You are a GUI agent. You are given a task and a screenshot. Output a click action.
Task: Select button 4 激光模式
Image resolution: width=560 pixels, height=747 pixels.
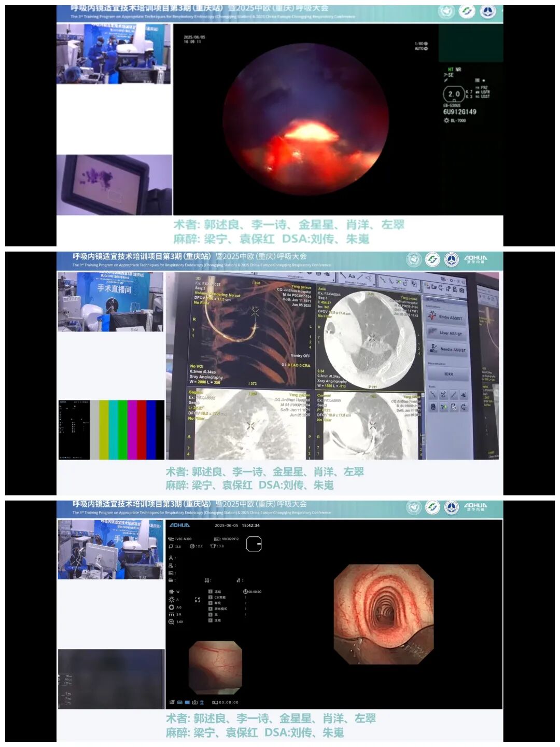tap(218, 608)
